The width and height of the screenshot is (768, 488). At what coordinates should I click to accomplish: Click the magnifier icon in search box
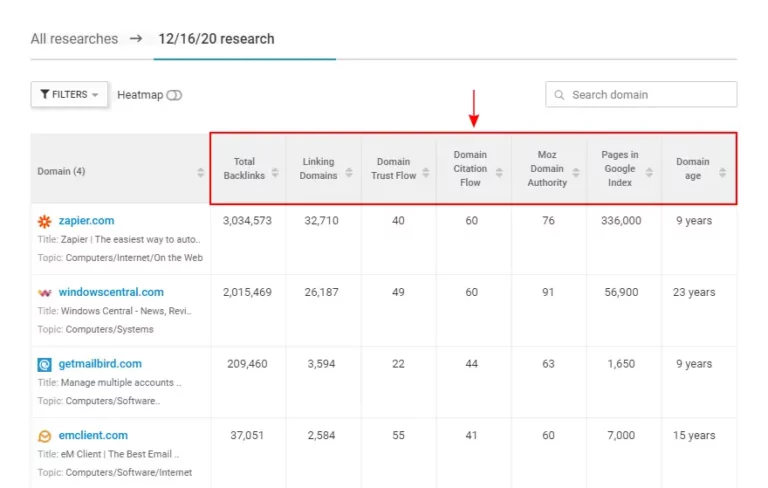(559, 95)
